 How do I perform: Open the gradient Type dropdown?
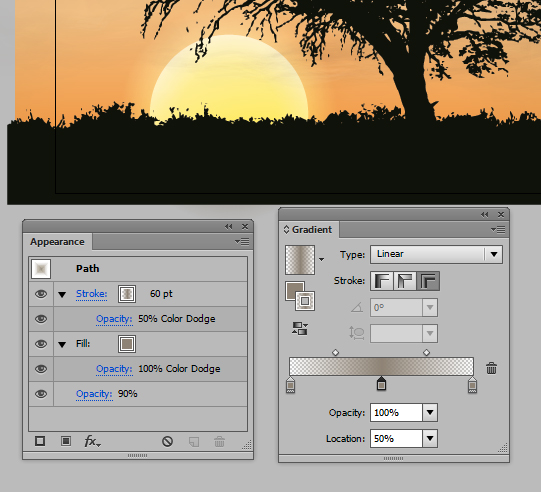pyautogui.click(x=436, y=254)
